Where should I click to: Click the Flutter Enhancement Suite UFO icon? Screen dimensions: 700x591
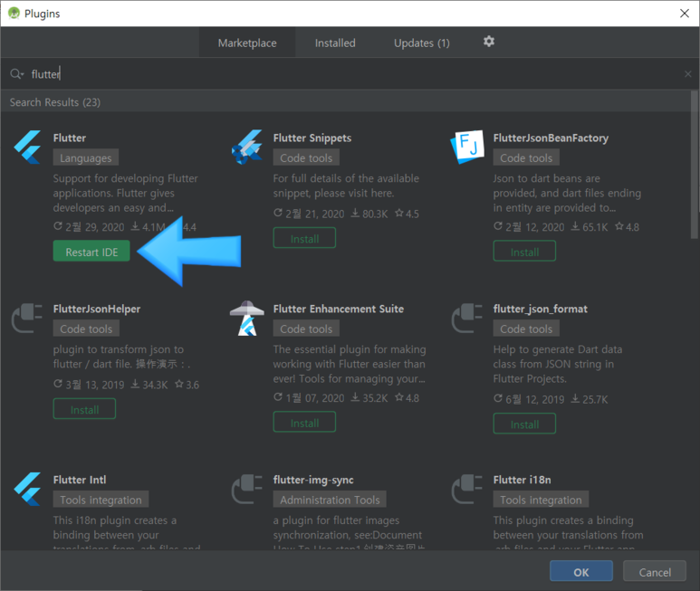coord(247,318)
